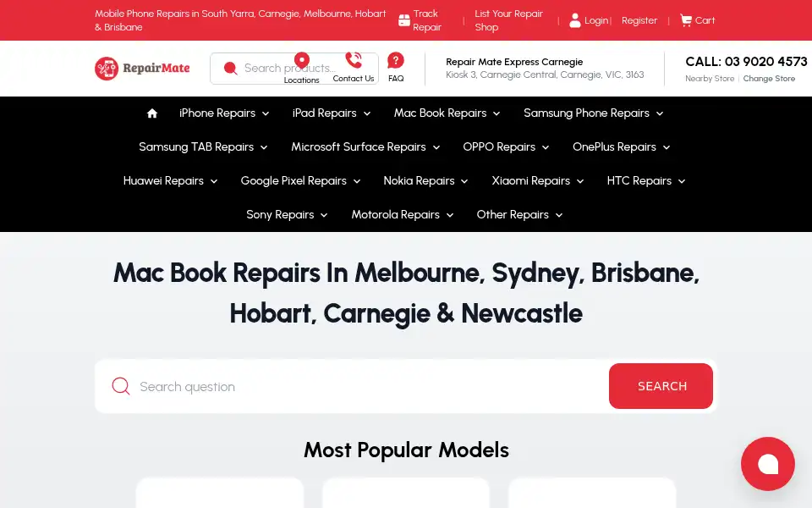812x508 pixels.
Task: Click the Search products input field
Action: tap(294, 69)
